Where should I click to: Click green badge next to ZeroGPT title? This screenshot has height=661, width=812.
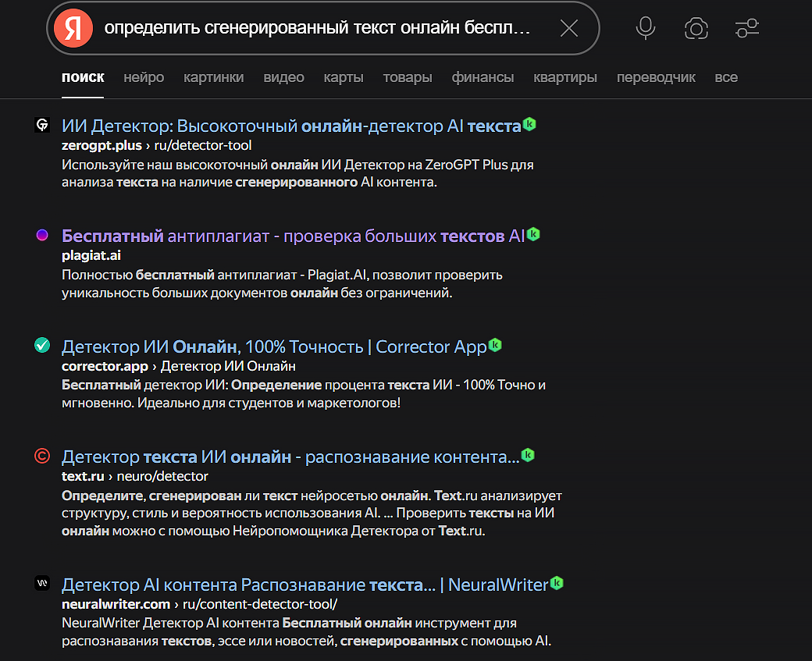click(529, 124)
